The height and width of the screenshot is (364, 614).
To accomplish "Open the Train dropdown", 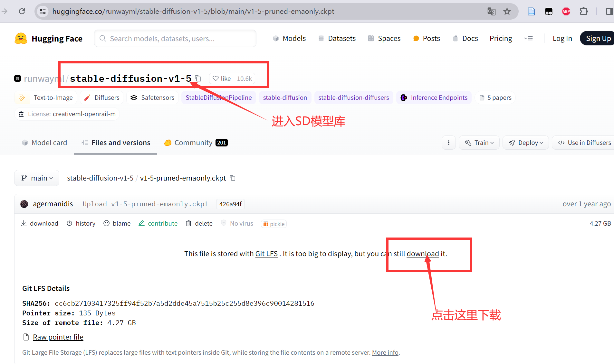I will (479, 143).
